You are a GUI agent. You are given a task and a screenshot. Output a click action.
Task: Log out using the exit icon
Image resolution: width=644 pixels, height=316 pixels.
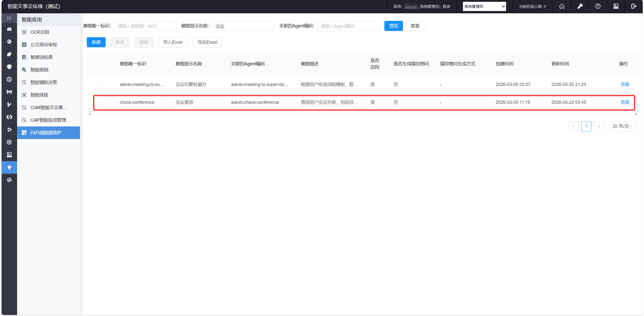(634, 7)
